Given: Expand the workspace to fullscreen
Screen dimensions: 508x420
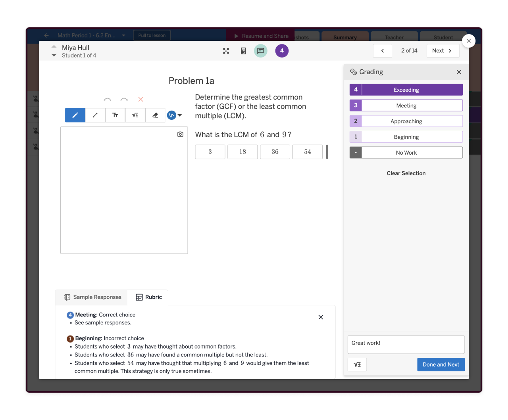Looking at the screenshot, I should [x=226, y=51].
